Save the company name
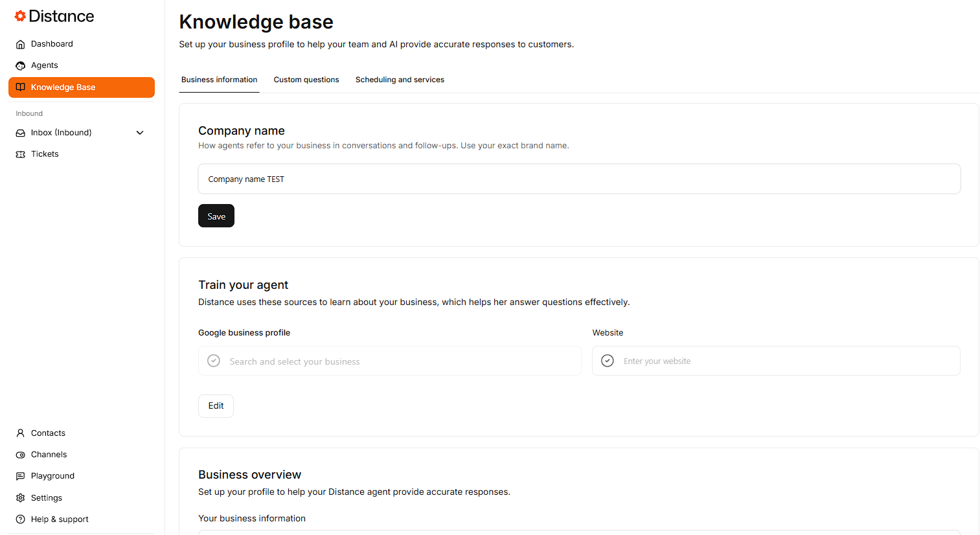980x535 pixels. click(216, 216)
